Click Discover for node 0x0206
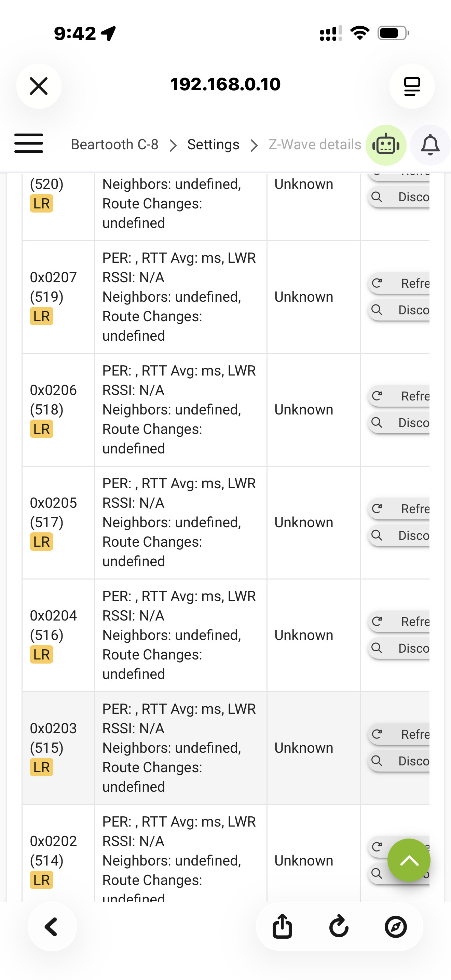Screen dimensions: 451x980 click(399, 422)
